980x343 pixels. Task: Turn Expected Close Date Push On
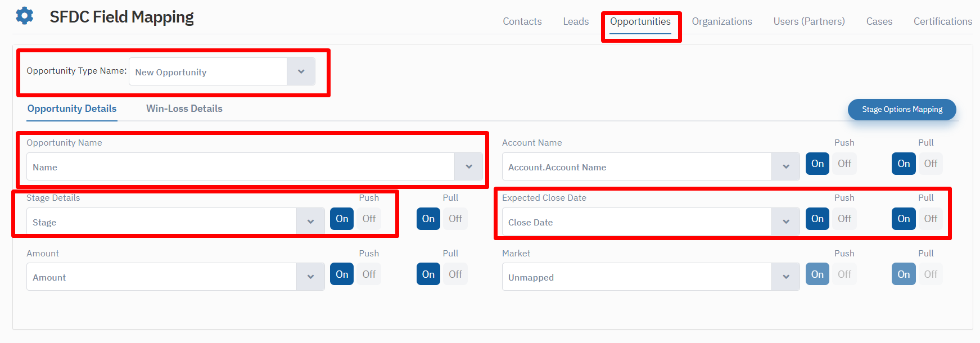click(818, 219)
